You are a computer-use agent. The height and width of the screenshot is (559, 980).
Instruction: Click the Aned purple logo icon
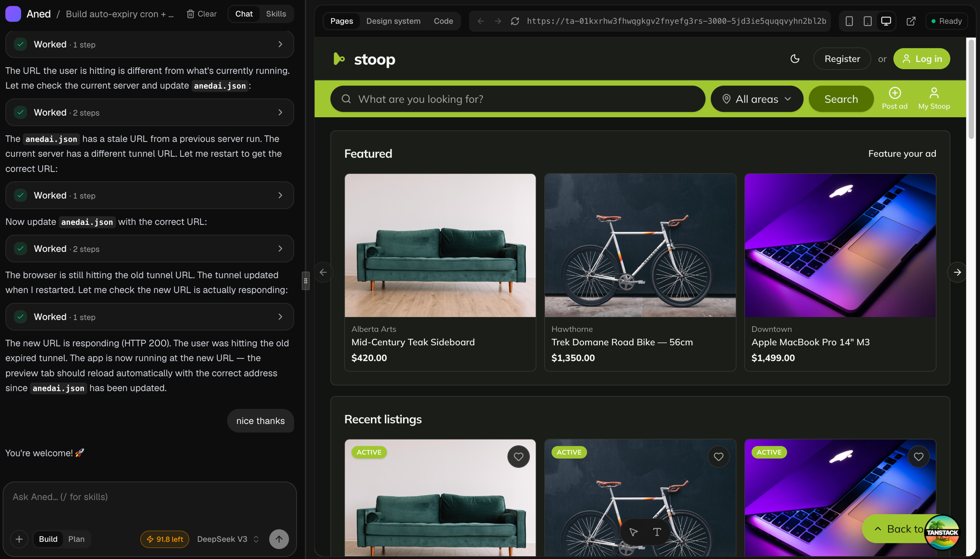point(13,14)
